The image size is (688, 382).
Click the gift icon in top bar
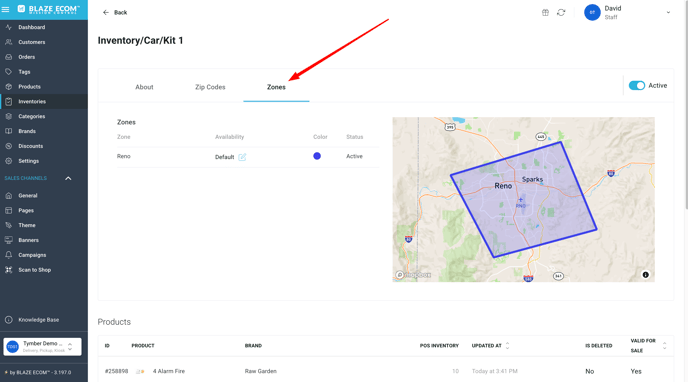pos(545,13)
